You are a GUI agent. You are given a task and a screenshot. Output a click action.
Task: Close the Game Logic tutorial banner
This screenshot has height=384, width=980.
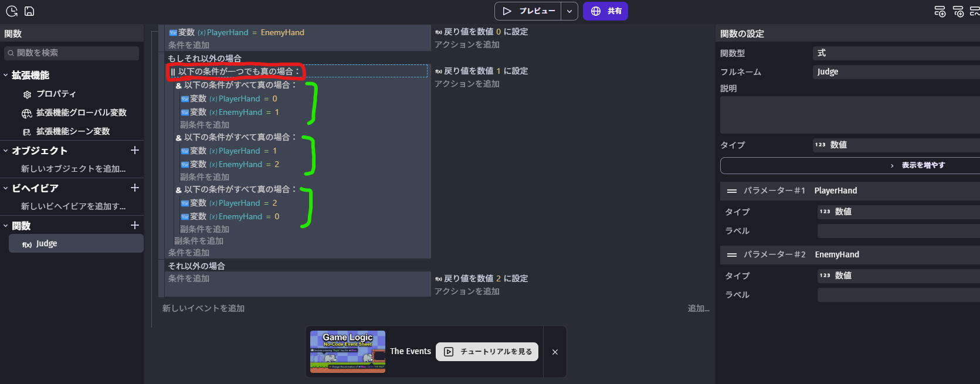(x=555, y=352)
